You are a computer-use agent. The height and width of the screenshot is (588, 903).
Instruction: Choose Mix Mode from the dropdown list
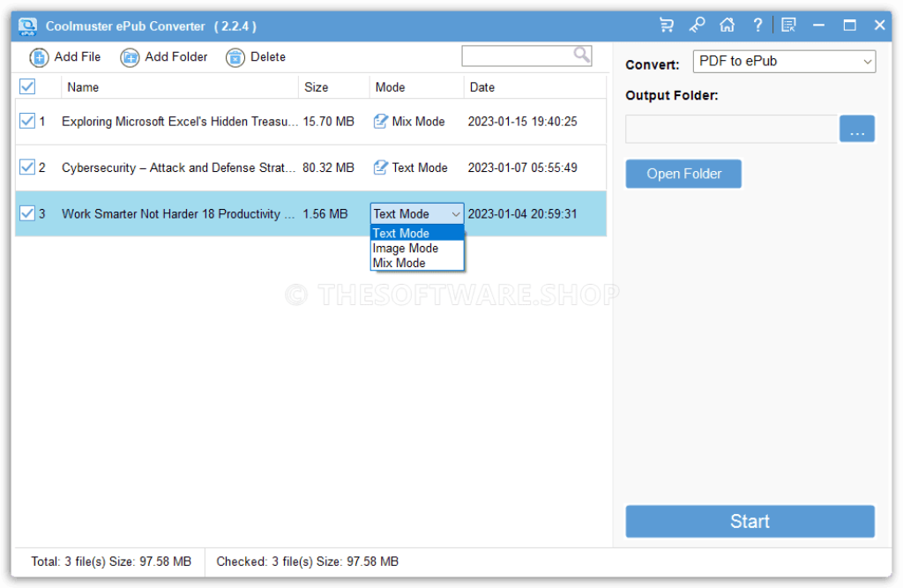click(417, 264)
